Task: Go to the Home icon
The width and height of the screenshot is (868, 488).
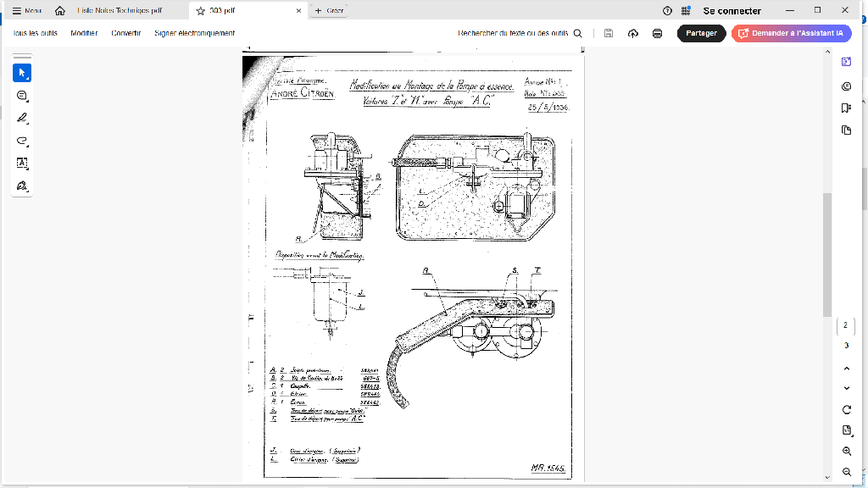Action: pos(60,10)
